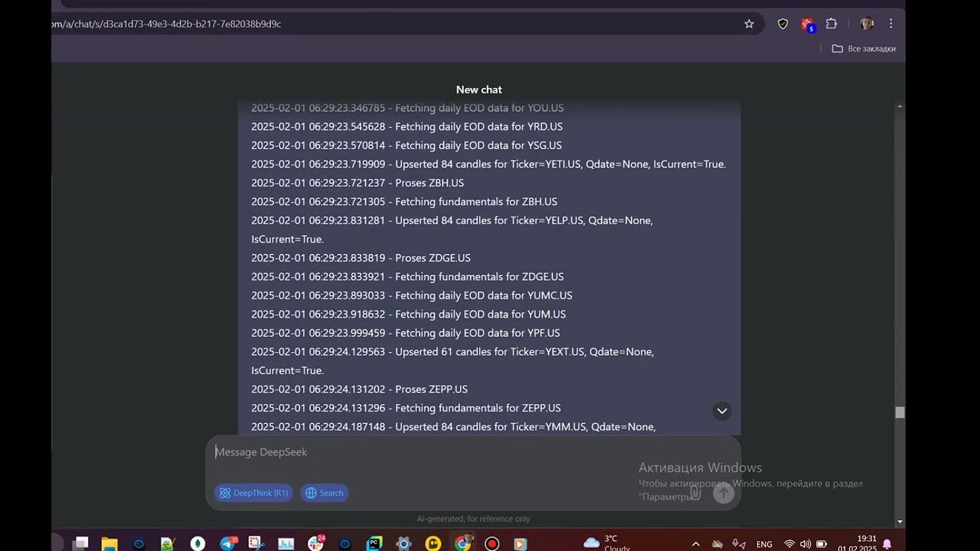The image size is (980, 551).
Task: Open the microphone tray icon
Action: 738,544
